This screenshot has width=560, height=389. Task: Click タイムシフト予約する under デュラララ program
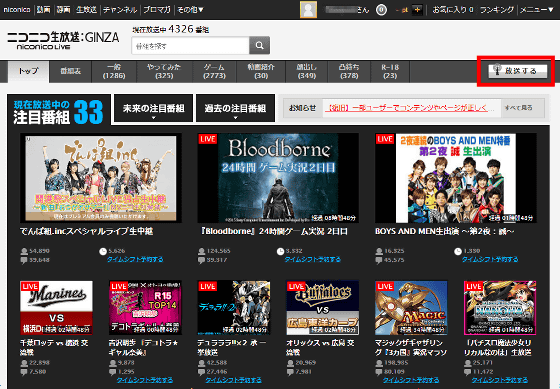pyautogui.click(x=234, y=380)
